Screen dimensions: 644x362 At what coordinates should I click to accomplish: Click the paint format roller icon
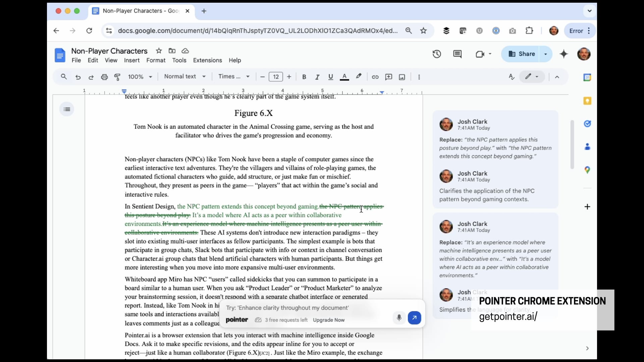click(117, 77)
